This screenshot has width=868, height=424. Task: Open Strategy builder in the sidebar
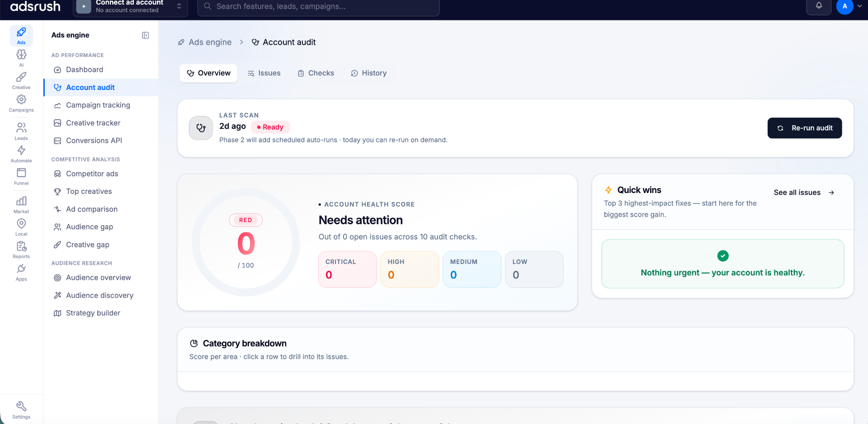tap(101, 313)
